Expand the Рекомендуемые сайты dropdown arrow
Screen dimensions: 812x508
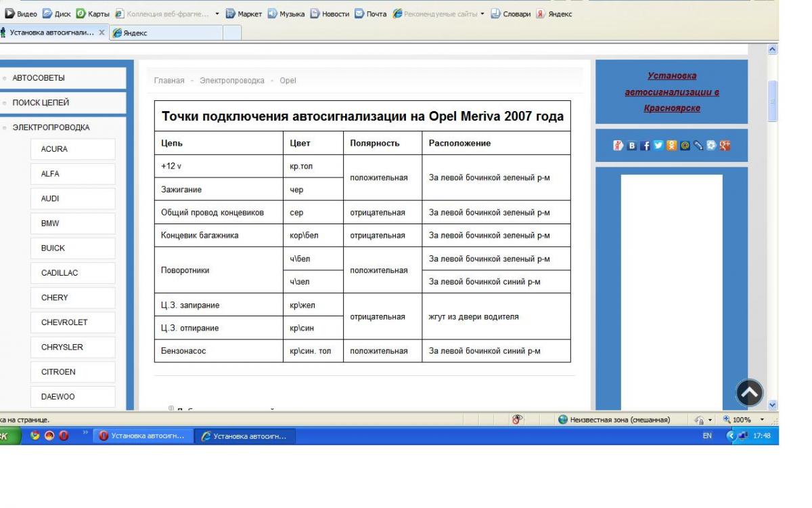pos(482,14)
